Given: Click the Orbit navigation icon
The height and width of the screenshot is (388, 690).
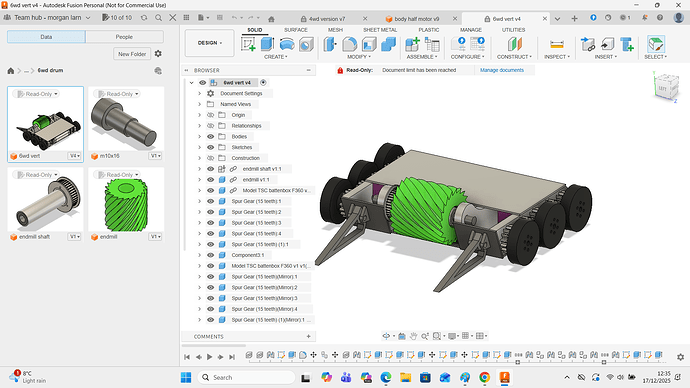Looking at the screenshot, I should click(x=386, y=336).
